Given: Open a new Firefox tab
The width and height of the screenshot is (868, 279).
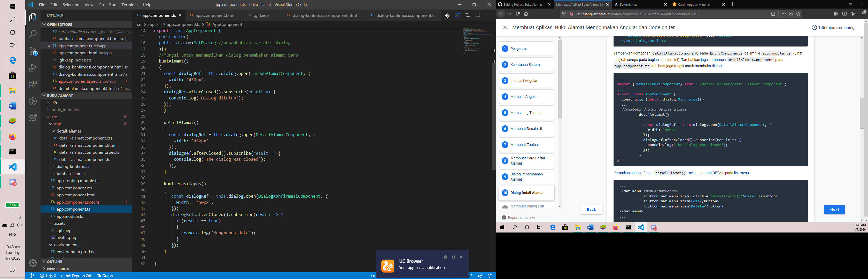Looking at the screenshot, I should pos(732,4).
